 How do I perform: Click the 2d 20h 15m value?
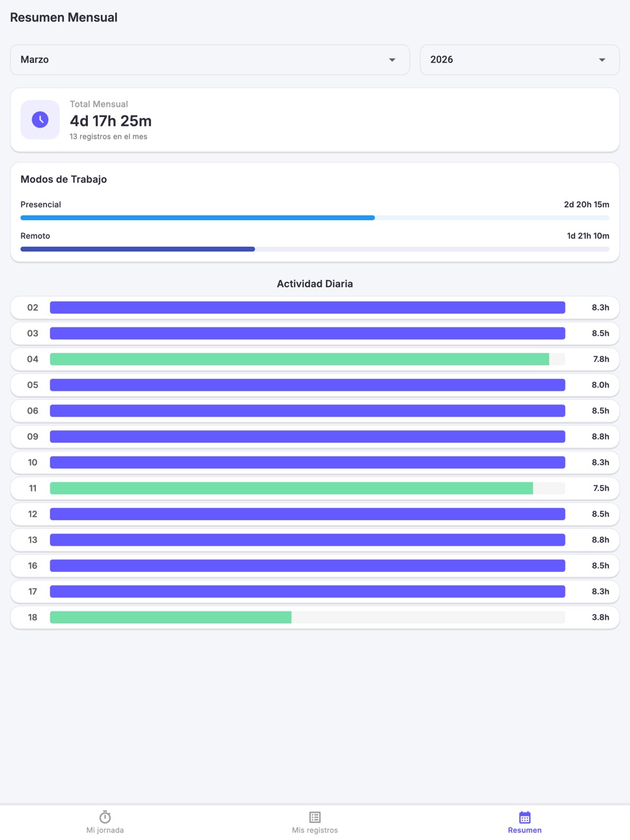(586, 204)
